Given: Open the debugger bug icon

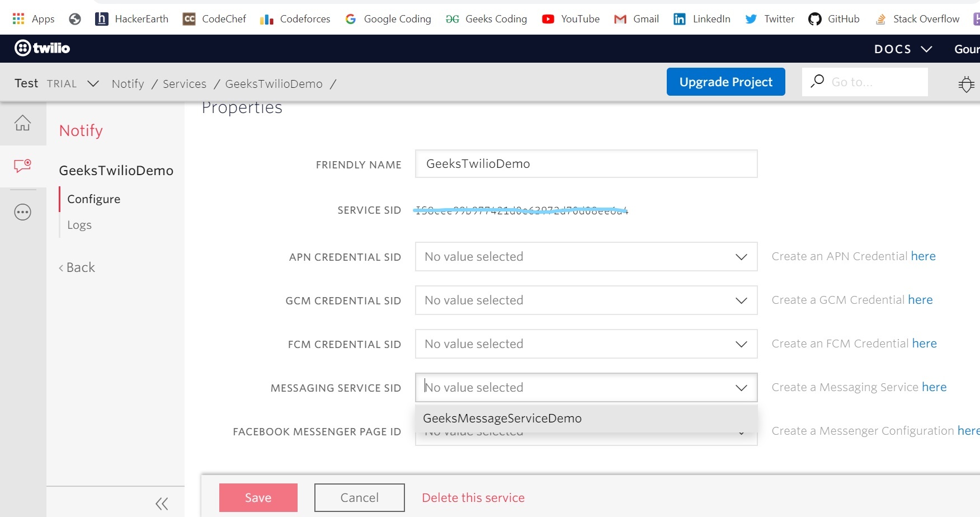Looking at the screenshot, I should coord(966,84).
